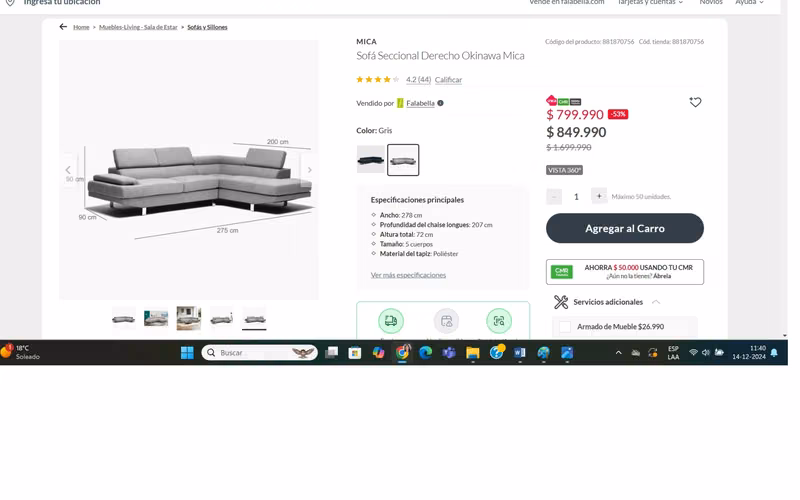Screen dimensions: 800x500
Task: Open Microsoft Word from the taskbar
Action: pyautogui.click(x=520, y=353)
